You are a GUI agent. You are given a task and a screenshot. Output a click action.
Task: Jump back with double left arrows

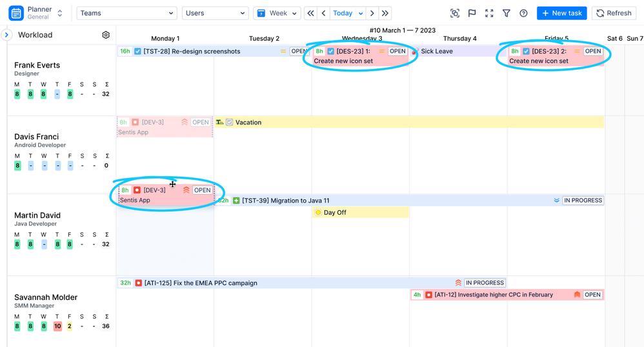point(311,13)
